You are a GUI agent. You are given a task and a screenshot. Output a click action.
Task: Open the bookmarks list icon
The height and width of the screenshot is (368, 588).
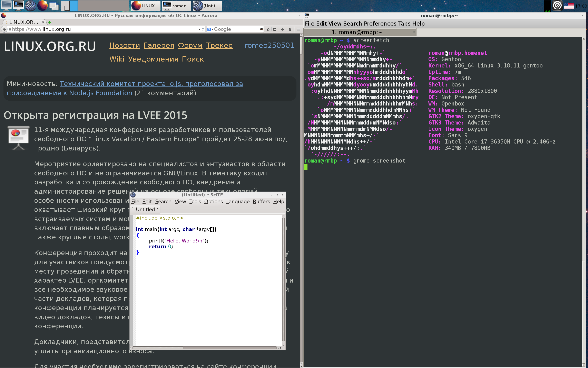pos(275,29)
